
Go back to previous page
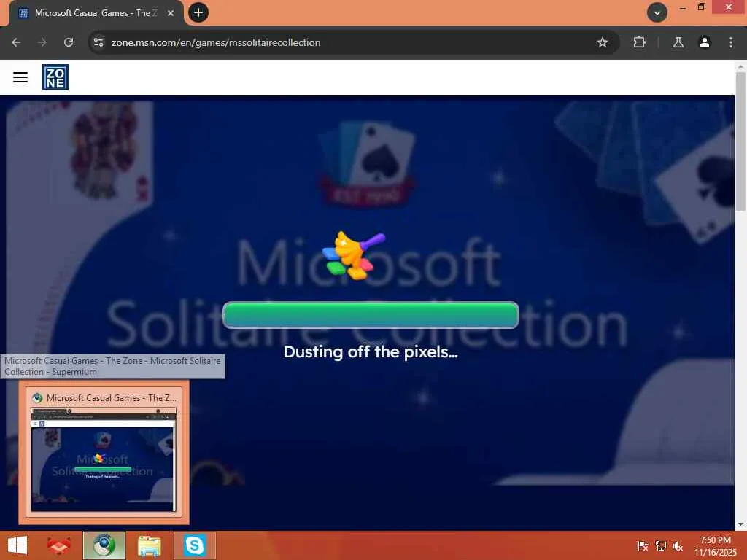16,42
